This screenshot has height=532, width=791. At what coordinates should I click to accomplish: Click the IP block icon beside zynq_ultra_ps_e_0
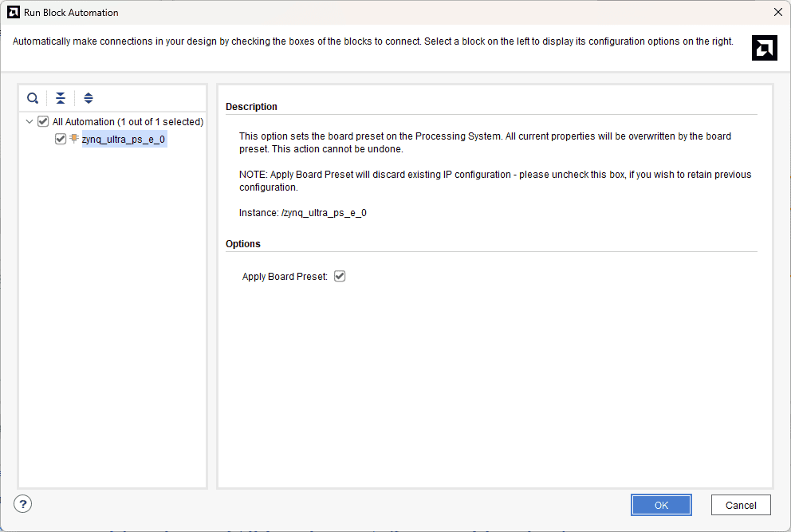click(74, 139)
